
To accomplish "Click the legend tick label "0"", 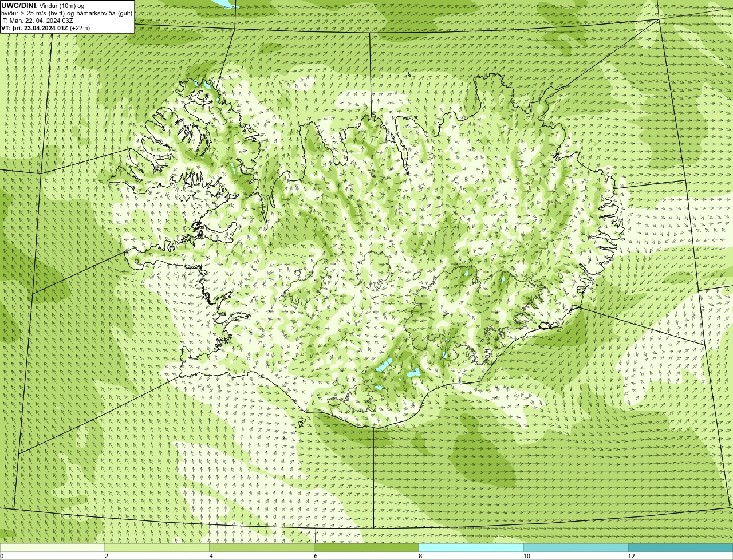I will 2,556.
